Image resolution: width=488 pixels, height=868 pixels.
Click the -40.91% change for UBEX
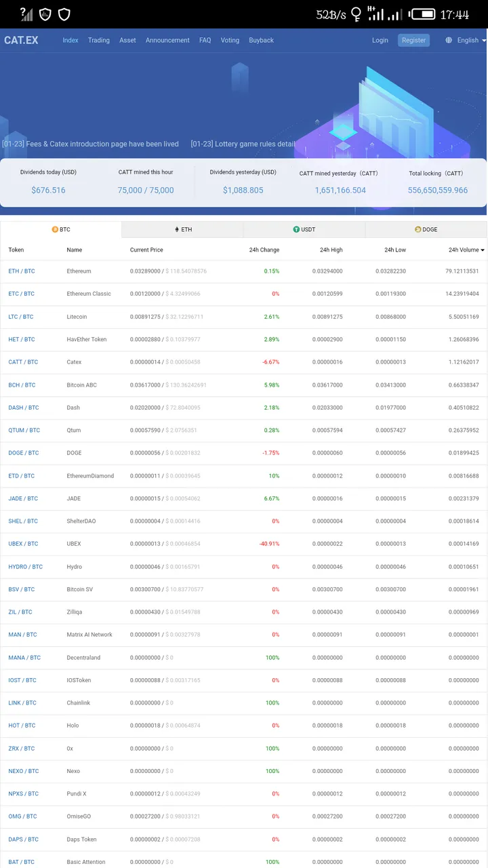coord(269,544)
